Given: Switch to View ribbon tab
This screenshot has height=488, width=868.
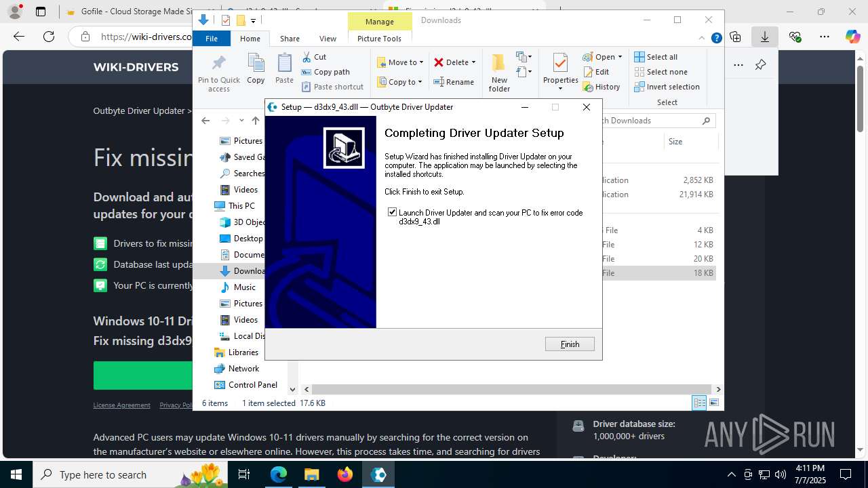Looking at the screenshot, I should [x=328, y=39].
